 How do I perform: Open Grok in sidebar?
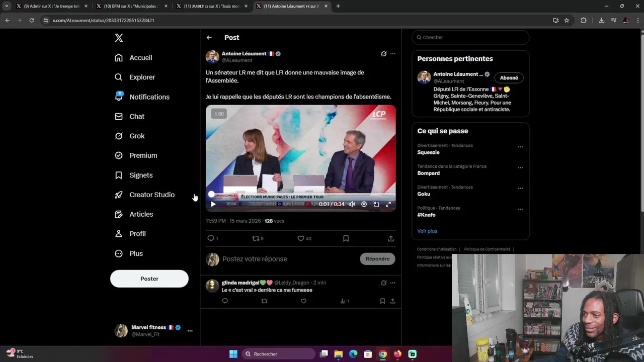click(x=129, y=136)
